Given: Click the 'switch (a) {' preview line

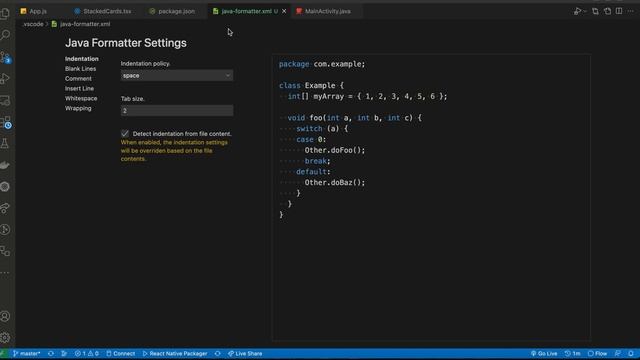Looking at the screenshot, I should click(x=322, y=129).
